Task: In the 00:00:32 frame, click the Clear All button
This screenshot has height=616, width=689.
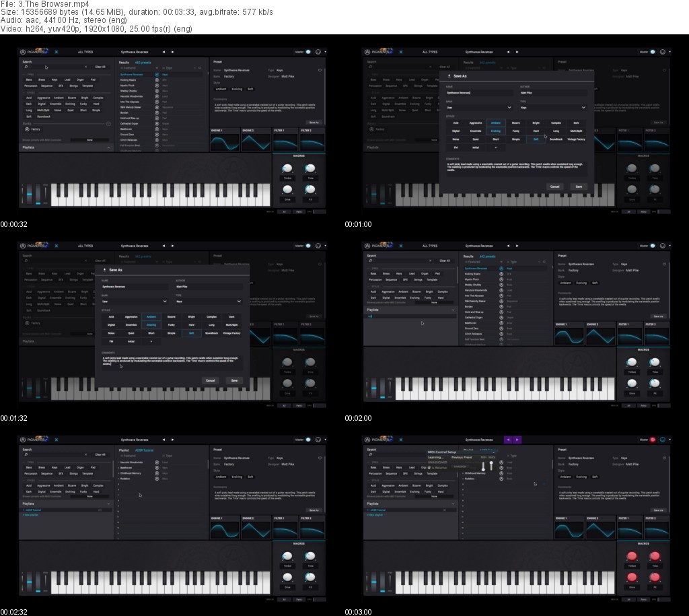Action: click(x=100, y=67)
